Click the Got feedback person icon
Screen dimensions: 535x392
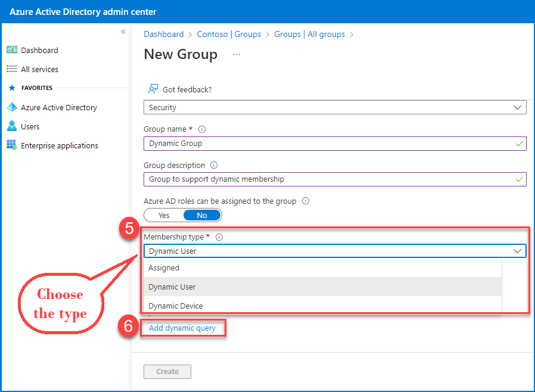click(x=153, y=89)
